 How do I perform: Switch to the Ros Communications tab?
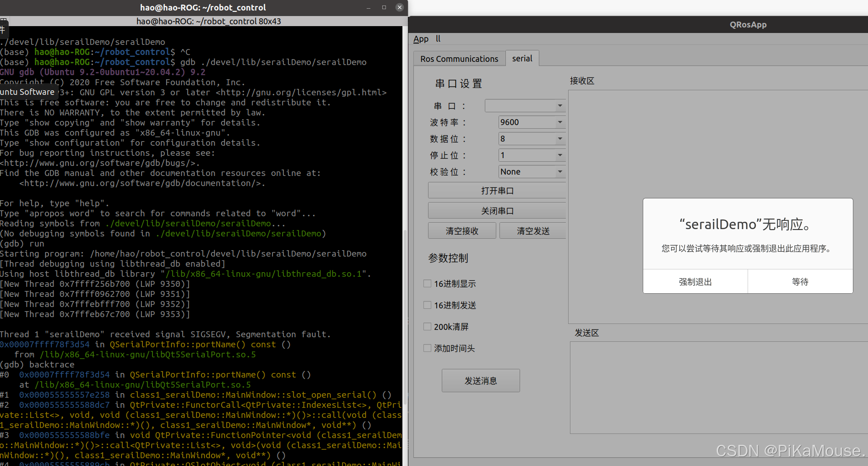coord(459,59)
